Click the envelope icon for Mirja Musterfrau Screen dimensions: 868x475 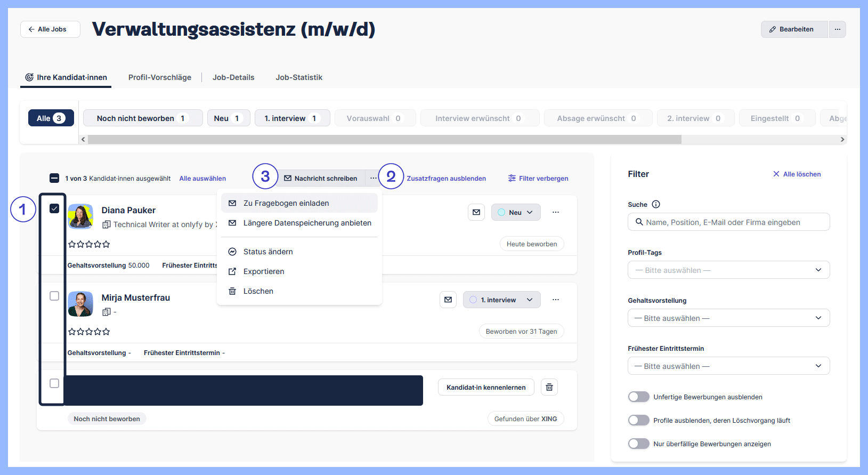tap(448, 300)
